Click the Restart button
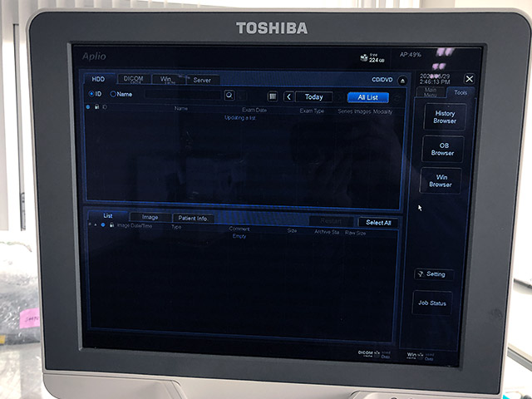The width and height of the screenshot is (532, 399). 331,221
